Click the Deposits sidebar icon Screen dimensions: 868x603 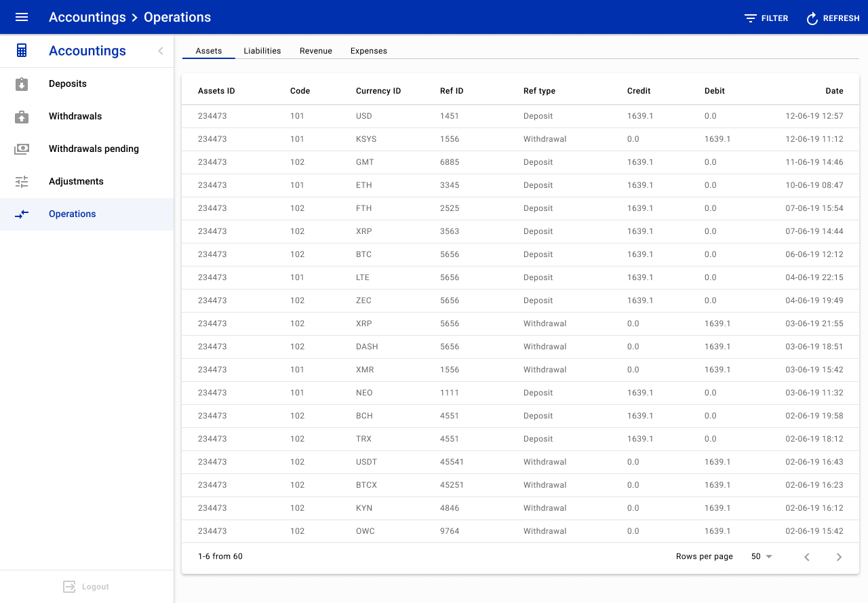pyautogui.click(x=22, y=84)
